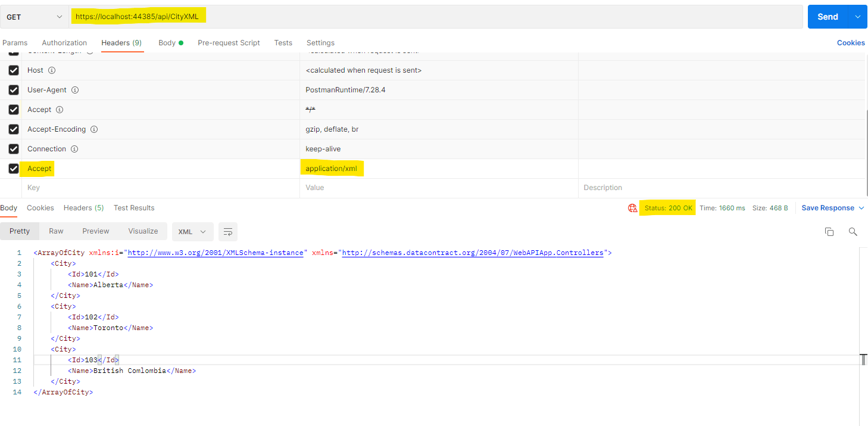The height and width of the screenshot is (426, 868).
Task: Click the Id 102 line
Action: 93,317
